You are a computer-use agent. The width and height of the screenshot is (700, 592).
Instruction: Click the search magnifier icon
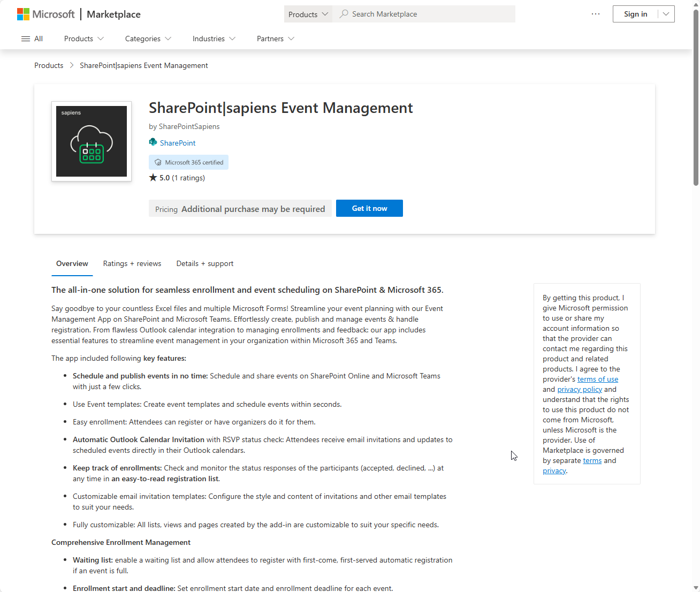[344, 14]
